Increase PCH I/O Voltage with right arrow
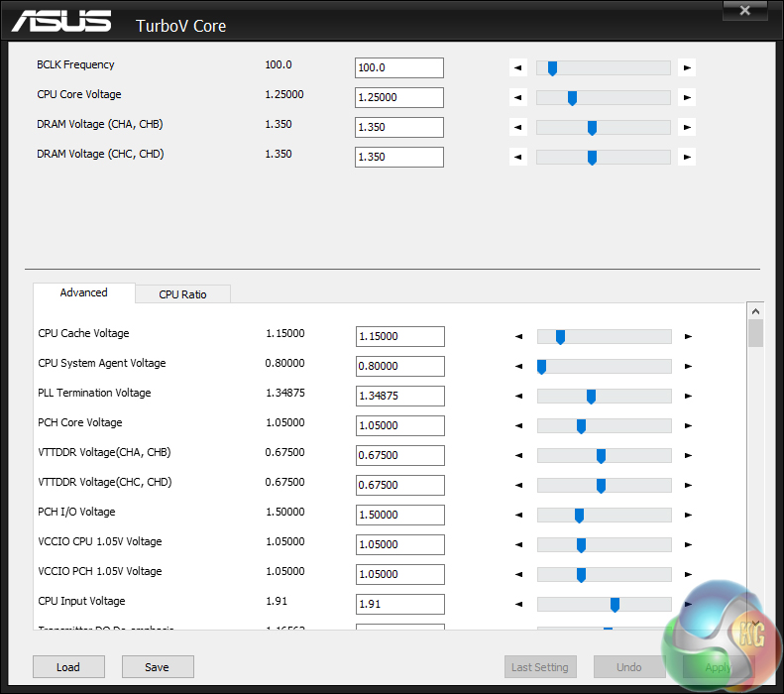Screen dimensions: 784x694 click(688, 516)
